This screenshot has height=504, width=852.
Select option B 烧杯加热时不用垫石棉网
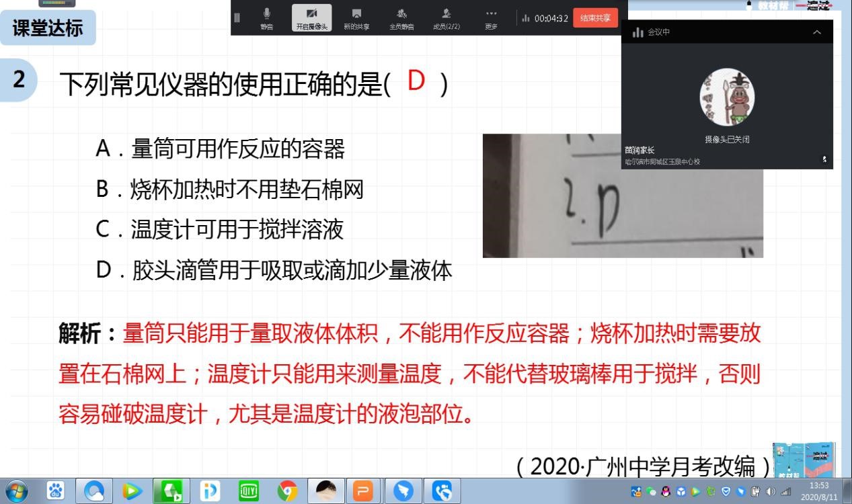[229, 190]
